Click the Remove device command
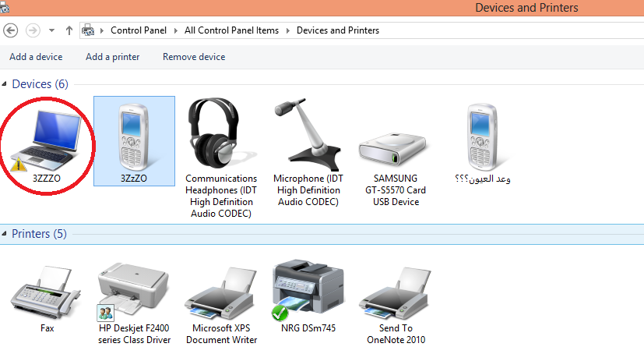The height and width of the screenshot is (354, 644). click(194, 57)
